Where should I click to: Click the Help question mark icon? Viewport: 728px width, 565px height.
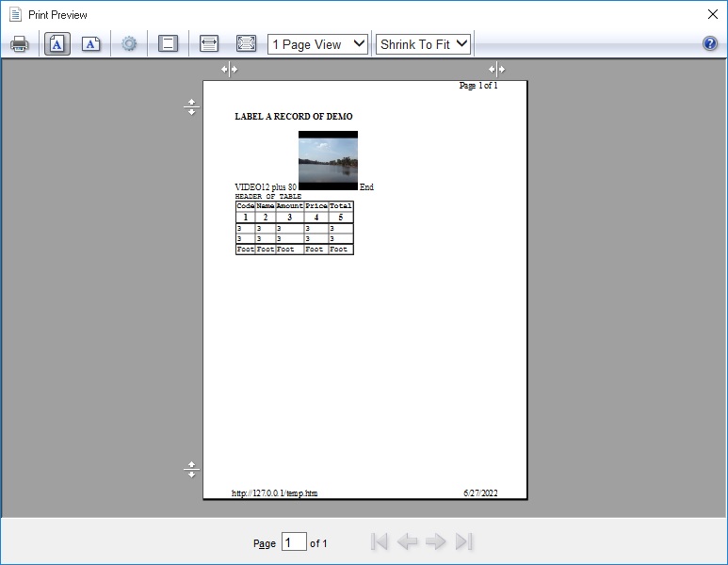[710, 44]
